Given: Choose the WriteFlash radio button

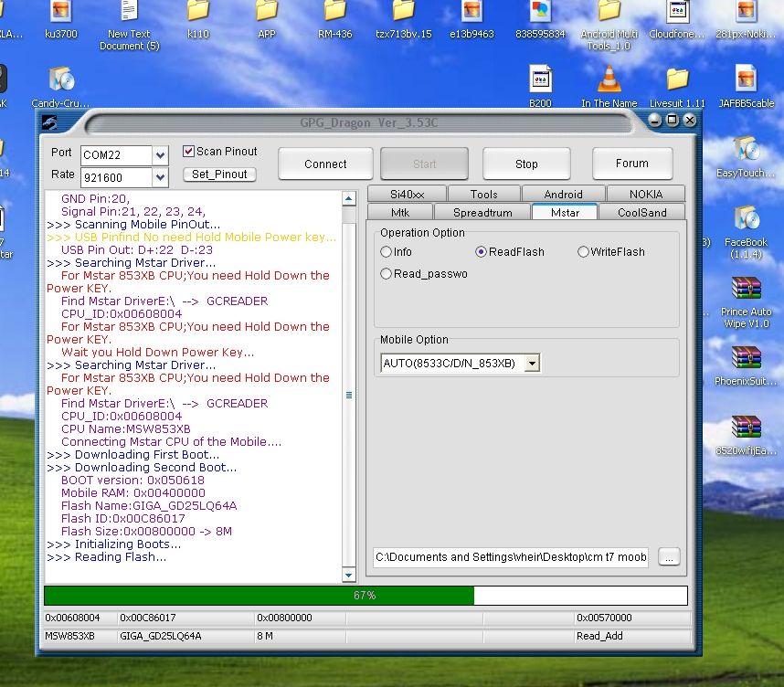Looking at the screenshot, I should tap(583, 252).
